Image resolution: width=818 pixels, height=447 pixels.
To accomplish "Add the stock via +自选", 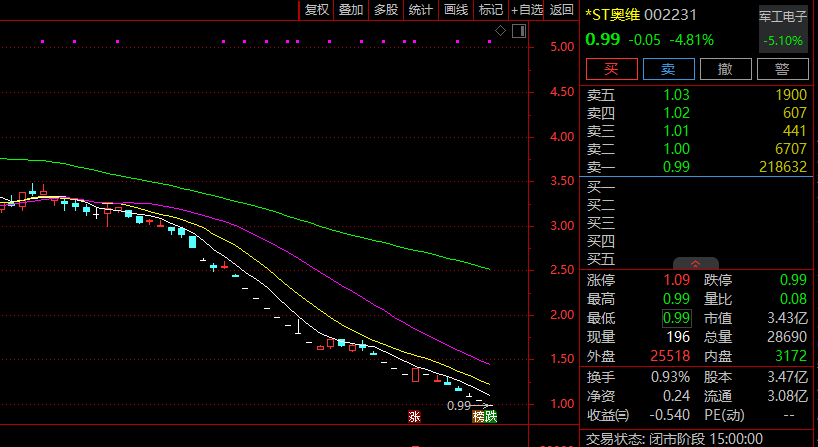I will tap(527, 10).
